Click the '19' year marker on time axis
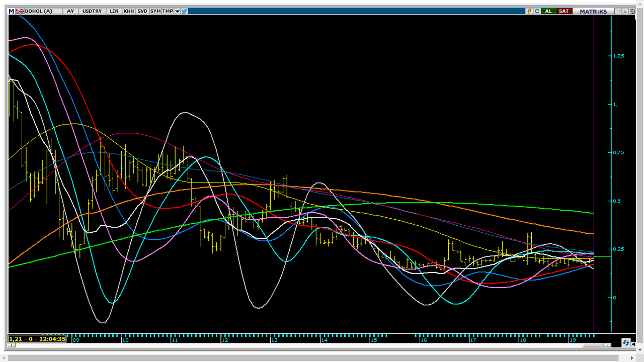The width and height of the screenshot is (644, 362). point(573,340)
